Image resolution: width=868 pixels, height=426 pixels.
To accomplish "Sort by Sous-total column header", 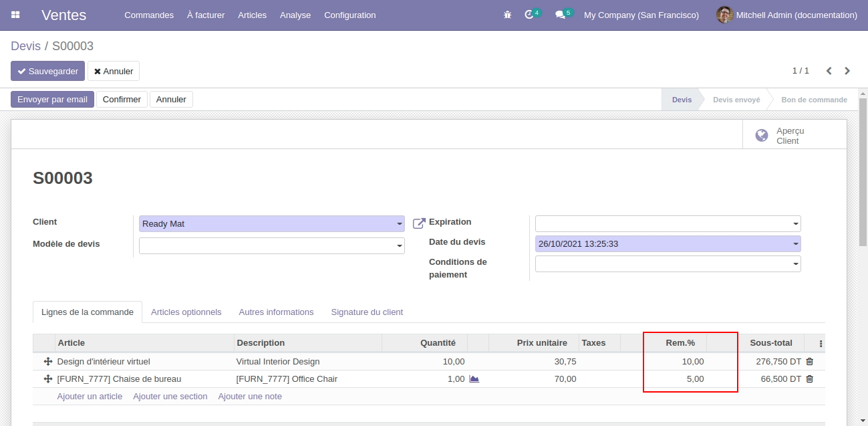I will coord(771,343).
